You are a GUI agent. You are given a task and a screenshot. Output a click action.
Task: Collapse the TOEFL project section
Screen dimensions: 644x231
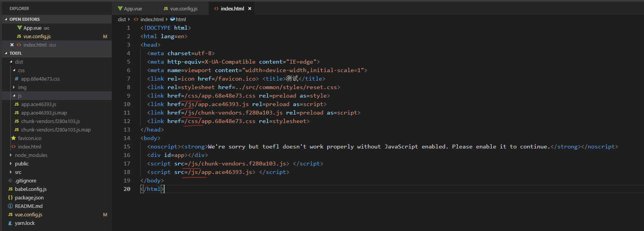click(x=6, y=53)
